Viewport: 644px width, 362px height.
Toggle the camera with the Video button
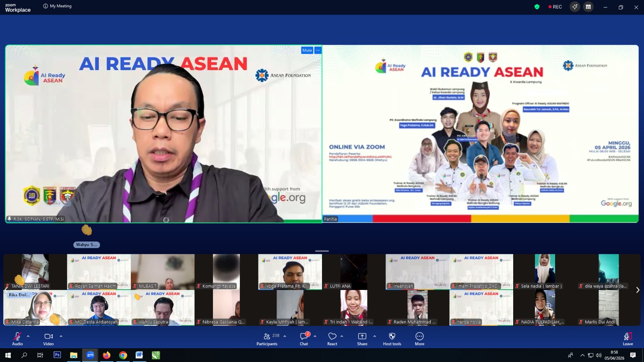tap(48, 338)
